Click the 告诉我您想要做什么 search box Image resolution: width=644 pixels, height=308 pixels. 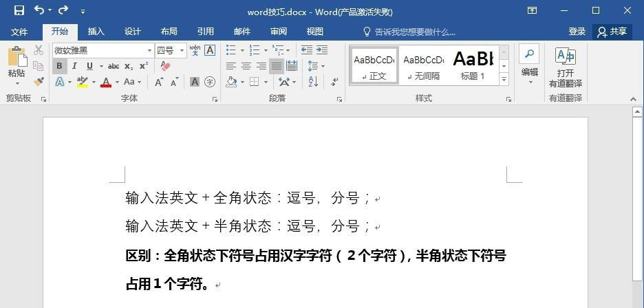(x=409, y=32)
